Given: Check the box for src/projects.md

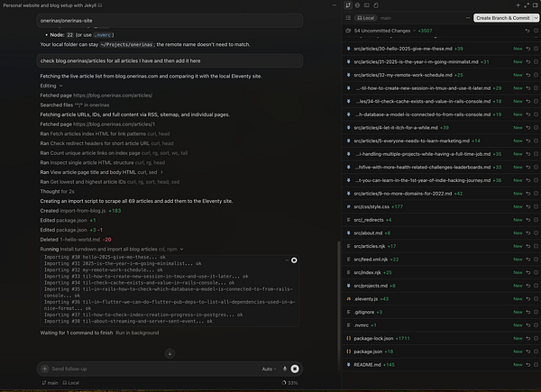Looking at the screenshot, I should coord(536,286).
